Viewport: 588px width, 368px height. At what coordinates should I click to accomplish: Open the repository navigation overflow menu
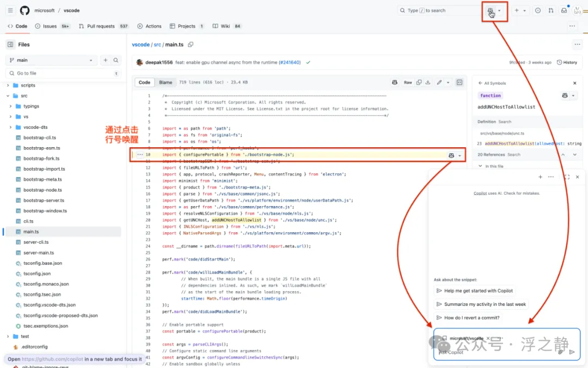[572, 26]
